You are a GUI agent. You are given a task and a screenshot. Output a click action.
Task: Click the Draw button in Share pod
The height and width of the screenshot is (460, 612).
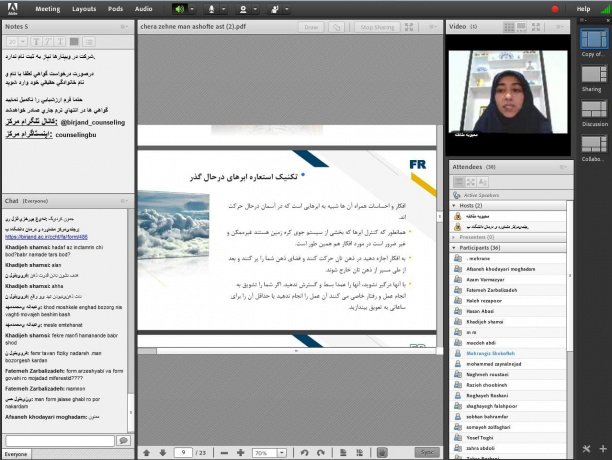[311, 27]
